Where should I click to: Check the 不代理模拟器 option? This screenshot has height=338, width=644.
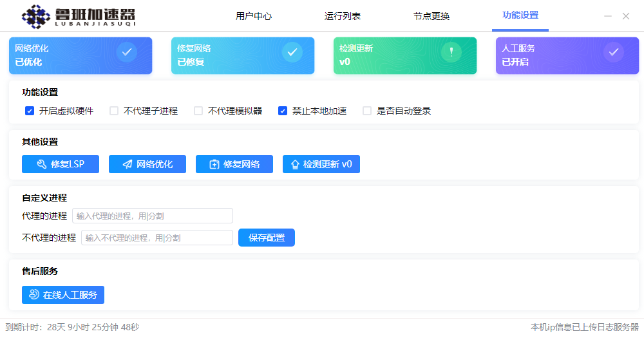[x=198, y=111]
